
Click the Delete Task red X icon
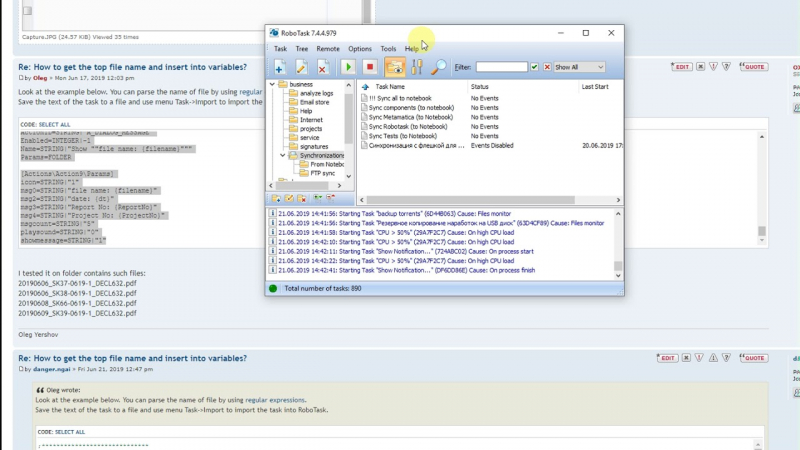(323, 67)
